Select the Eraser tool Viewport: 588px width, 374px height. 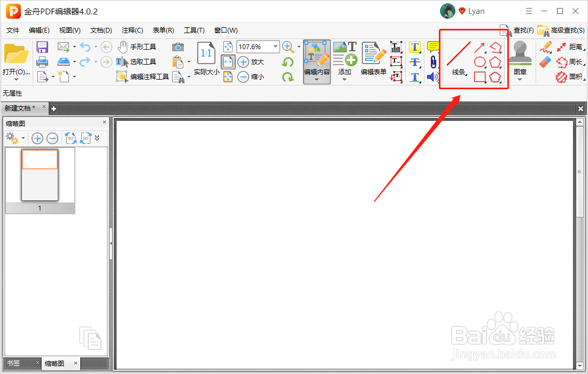(x=546, y=62)
